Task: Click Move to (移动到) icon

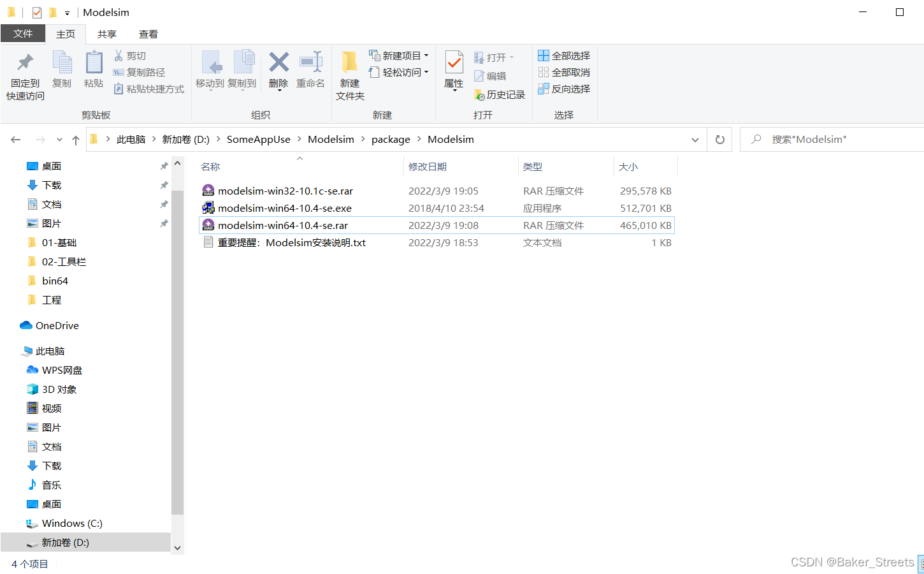Action: (212, 63)
